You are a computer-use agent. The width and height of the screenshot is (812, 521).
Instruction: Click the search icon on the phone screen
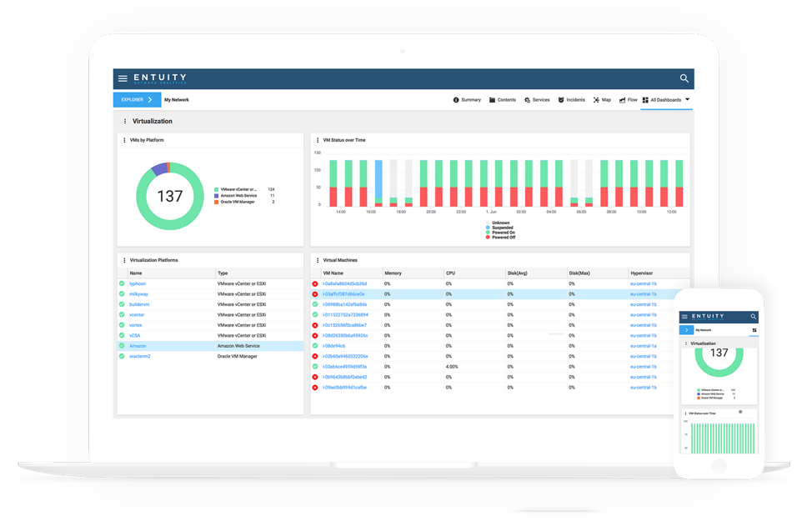(x=754, y=317)
